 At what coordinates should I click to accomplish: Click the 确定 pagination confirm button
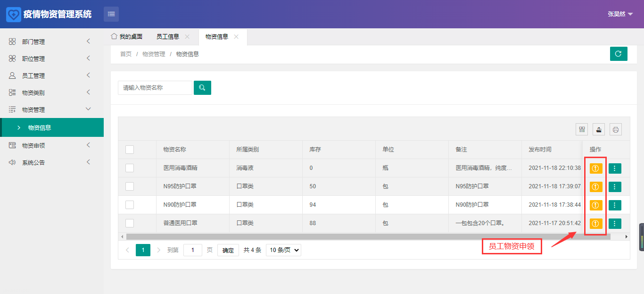[228, 250]
